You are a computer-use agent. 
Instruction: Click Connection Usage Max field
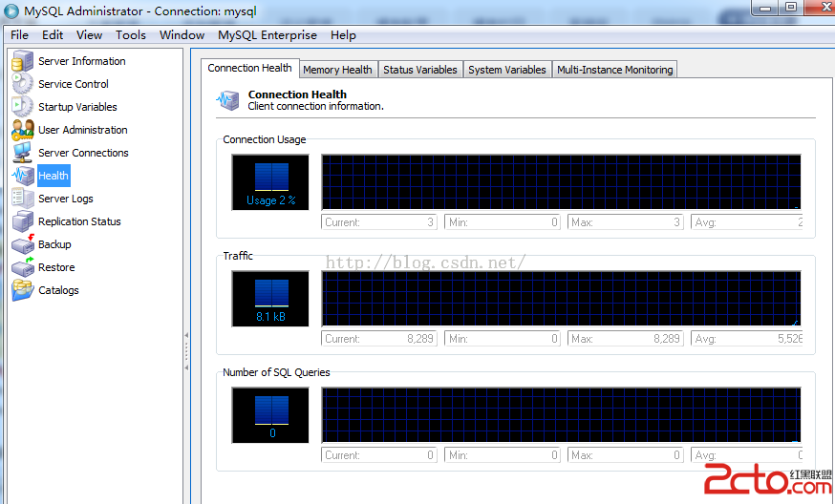625,221
